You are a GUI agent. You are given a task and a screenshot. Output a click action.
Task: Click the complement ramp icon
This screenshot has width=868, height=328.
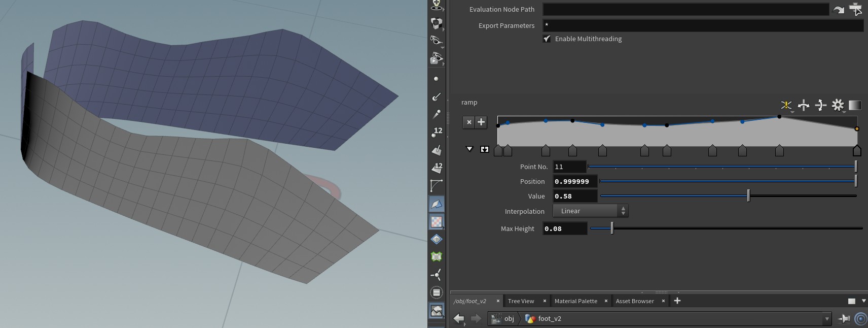(x=820, y=105)
